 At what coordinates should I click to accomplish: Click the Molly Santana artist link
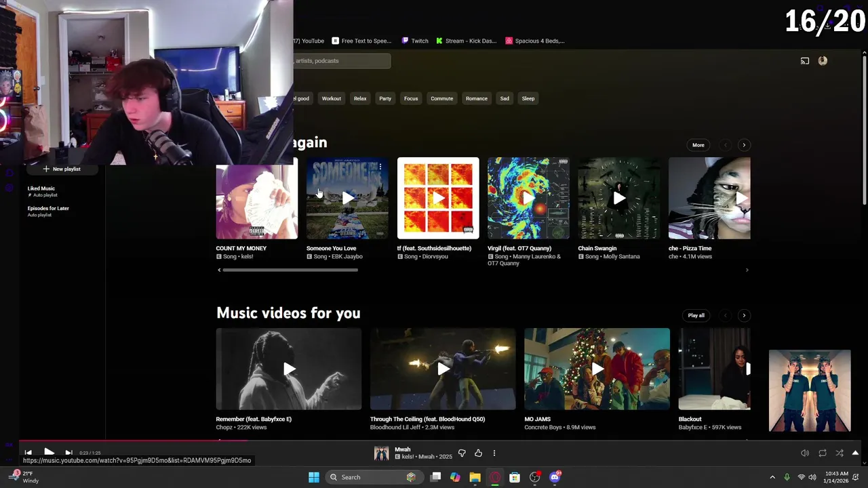coord(621,257)
